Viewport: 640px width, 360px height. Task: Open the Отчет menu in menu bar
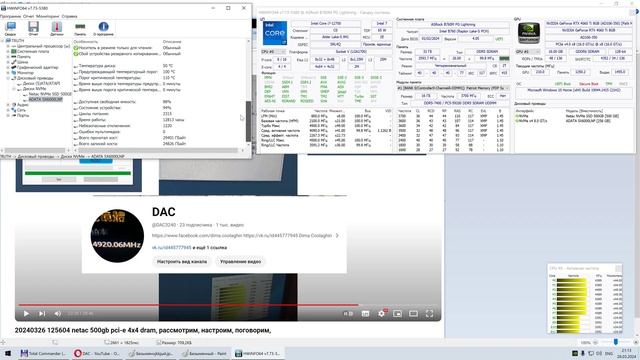29,16
